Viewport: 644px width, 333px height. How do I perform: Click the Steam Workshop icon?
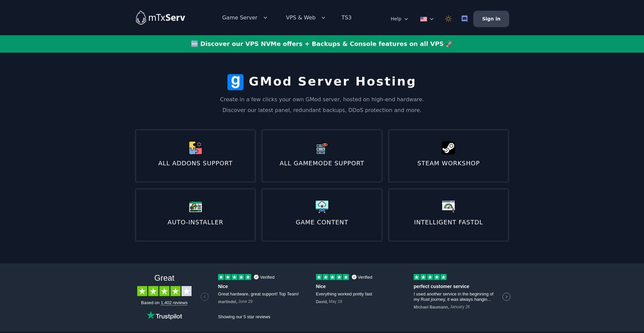pos(449,148)
